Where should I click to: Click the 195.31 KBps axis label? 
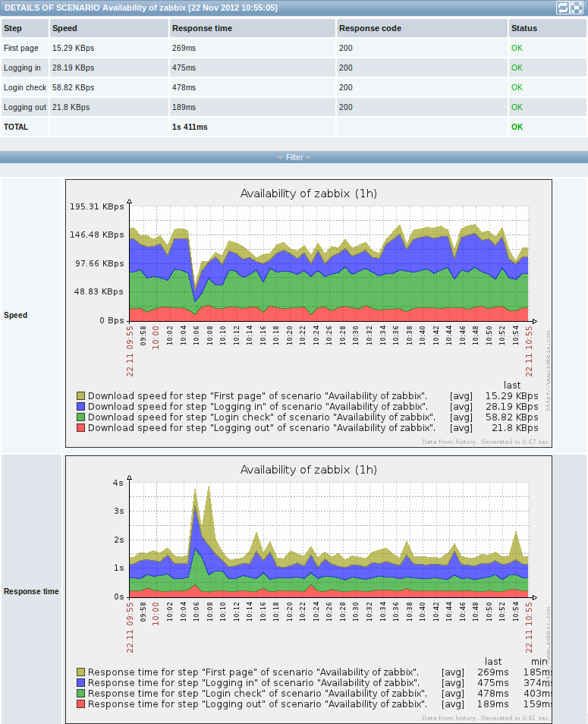(x=97, y=206)
